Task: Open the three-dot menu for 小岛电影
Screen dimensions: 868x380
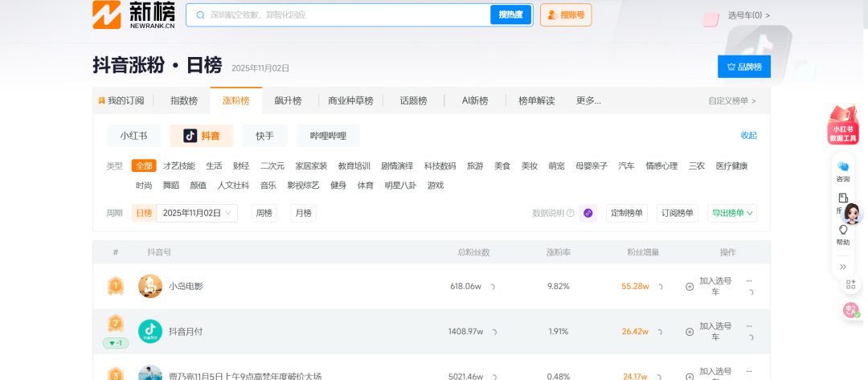Action: [x=749, y=280]
